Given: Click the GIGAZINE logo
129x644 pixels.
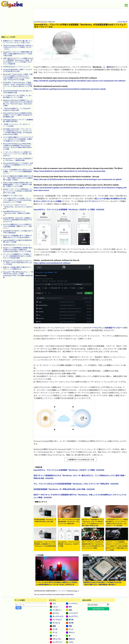Looking at the screenshot, I should click(x=12, y=4).
